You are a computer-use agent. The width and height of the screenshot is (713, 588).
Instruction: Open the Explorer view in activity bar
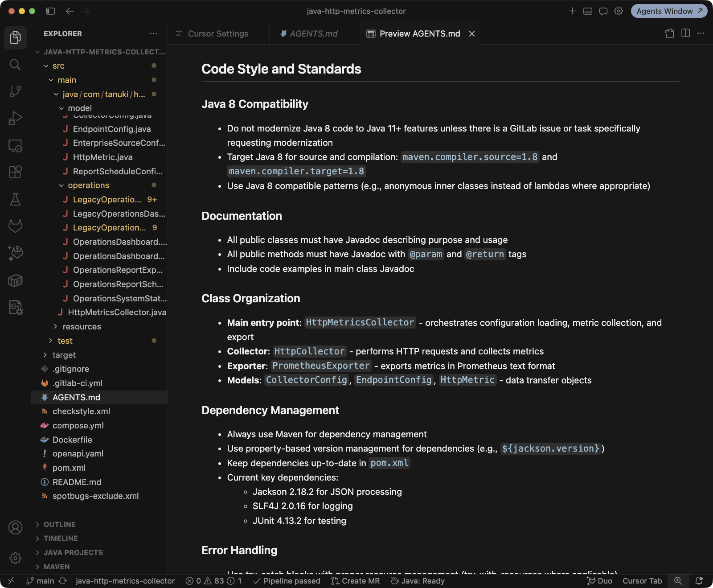(x=15, y=37)
